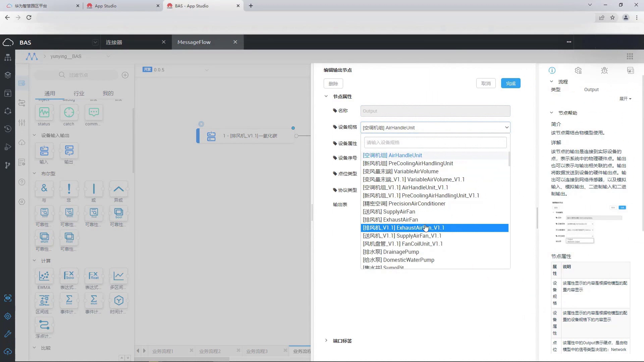
Task: Click the apps grid icon at top right
Action: pyautogui.click(x=630, y=56)
